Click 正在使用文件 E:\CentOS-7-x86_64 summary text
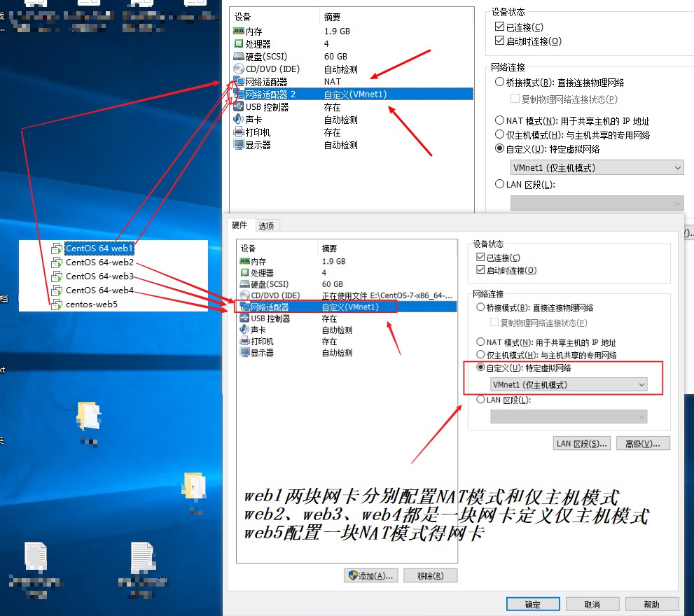This screenshot has height=616, width=694. (387, 295)
